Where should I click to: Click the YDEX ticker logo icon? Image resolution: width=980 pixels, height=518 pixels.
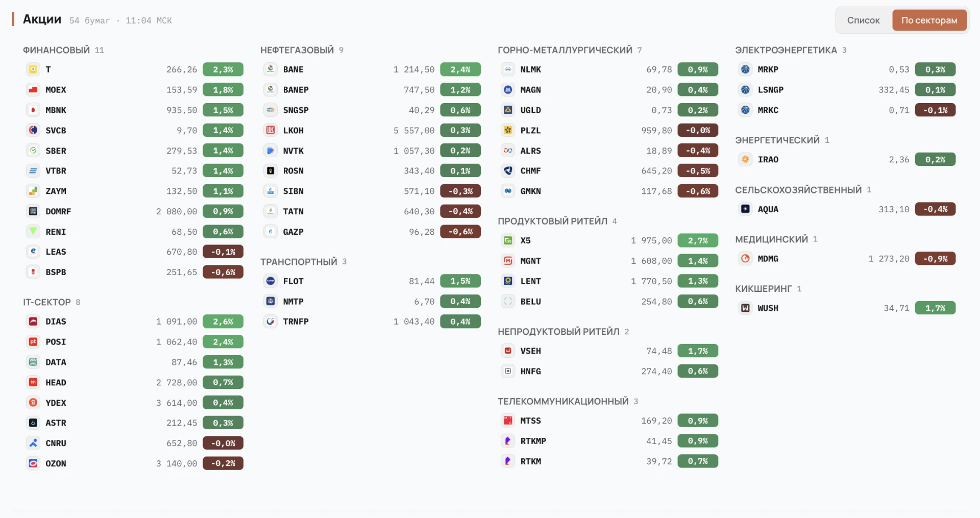[33, 403]
